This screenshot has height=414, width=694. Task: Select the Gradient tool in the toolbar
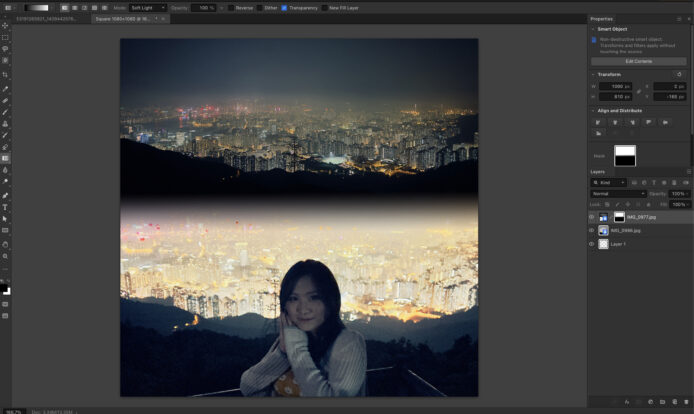click(5, 158)
